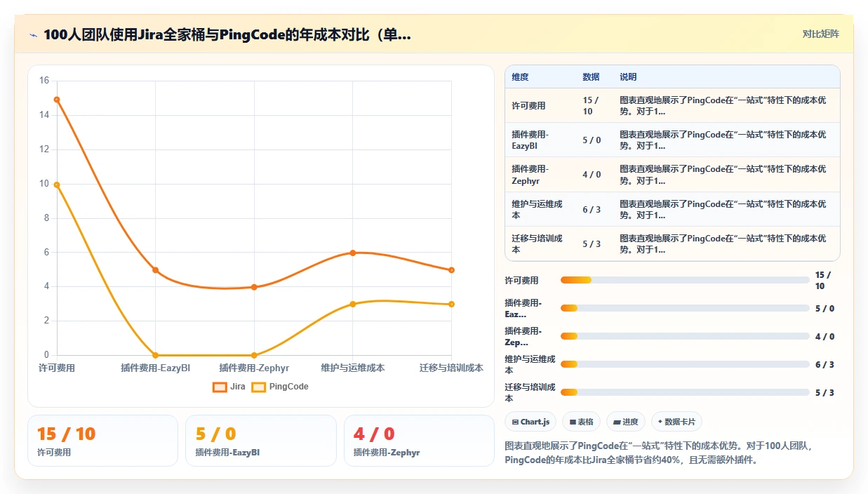The image size is (868, 494).
Task: Click the 表格 tag button
Action: tap(581, 422)
